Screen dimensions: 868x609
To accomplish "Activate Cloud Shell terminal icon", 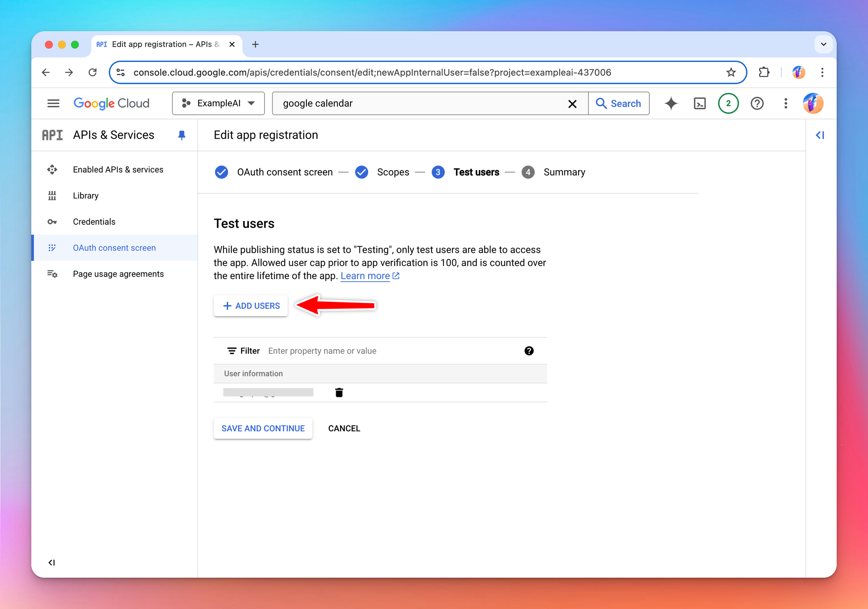I will pos(699,103).
